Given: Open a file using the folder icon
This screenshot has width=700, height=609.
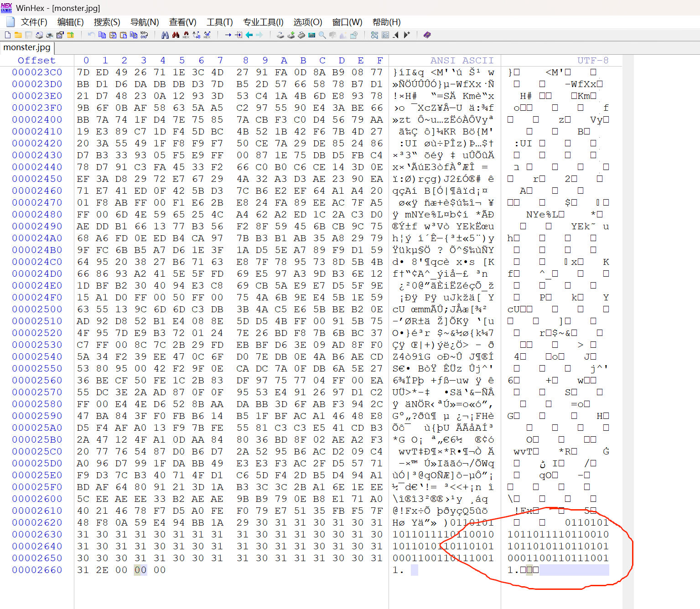Looking at the screenshot, I should click(18, 35).
